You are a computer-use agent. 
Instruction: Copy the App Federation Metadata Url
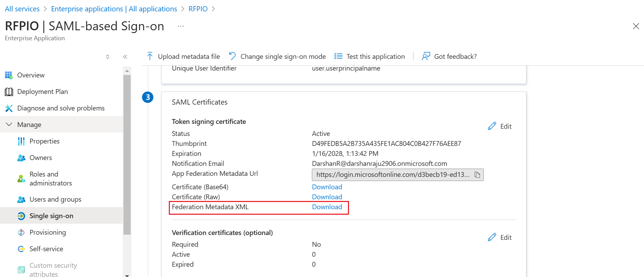click(477, 175)
